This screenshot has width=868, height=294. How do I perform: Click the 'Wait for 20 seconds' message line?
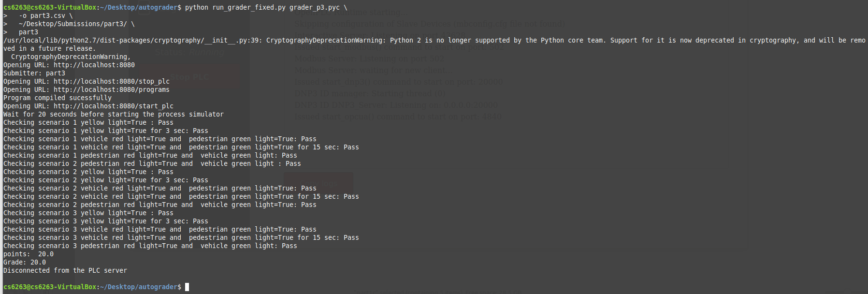(x=114, y=114)
